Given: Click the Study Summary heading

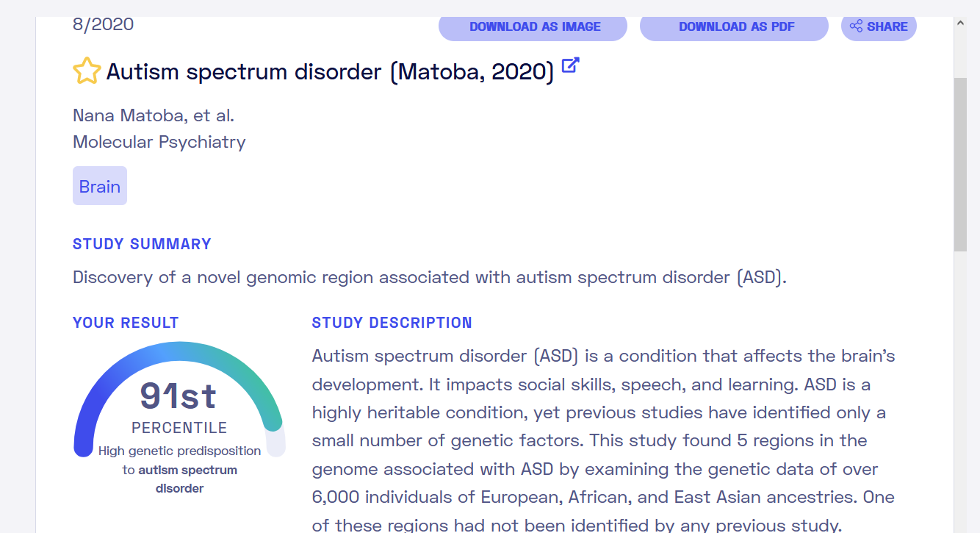Looking at the screenshot, I should click(x=142, y=244).
